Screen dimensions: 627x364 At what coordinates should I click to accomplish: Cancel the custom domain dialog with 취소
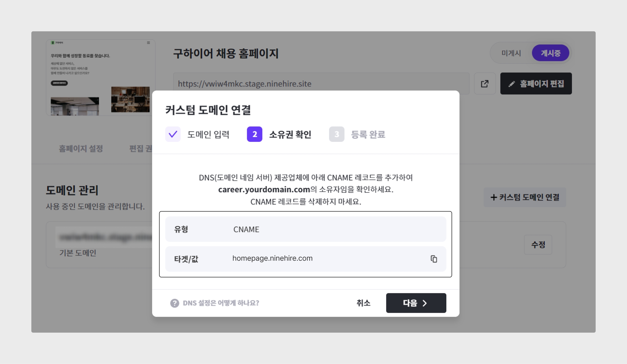(363, 303)
